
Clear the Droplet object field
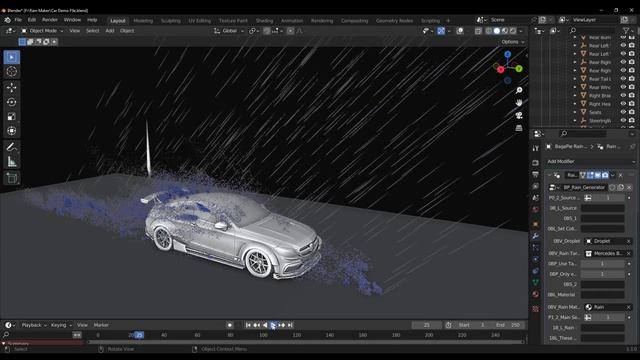pyautogui.click(x=629, y=242)
